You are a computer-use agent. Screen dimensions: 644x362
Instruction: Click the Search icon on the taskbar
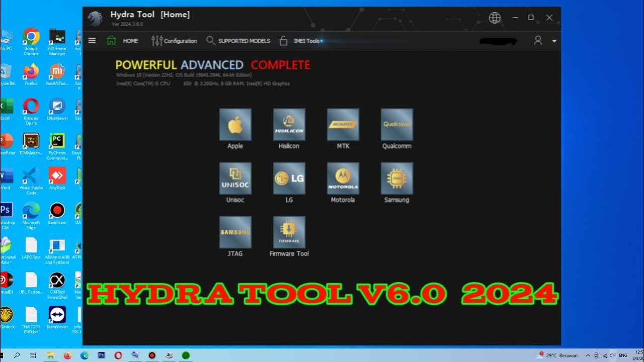17,355
